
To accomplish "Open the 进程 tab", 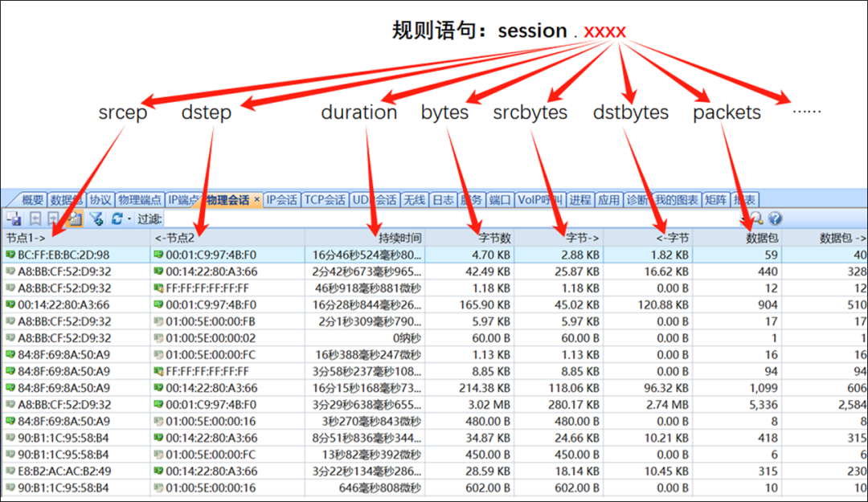I will pyautogui.click(x=579, y=200).
